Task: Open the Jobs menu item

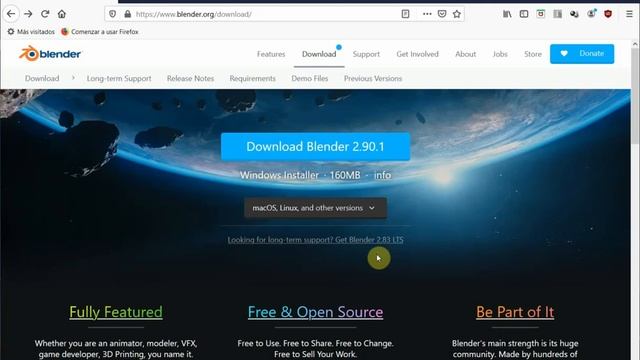Action: click(500, 54)
